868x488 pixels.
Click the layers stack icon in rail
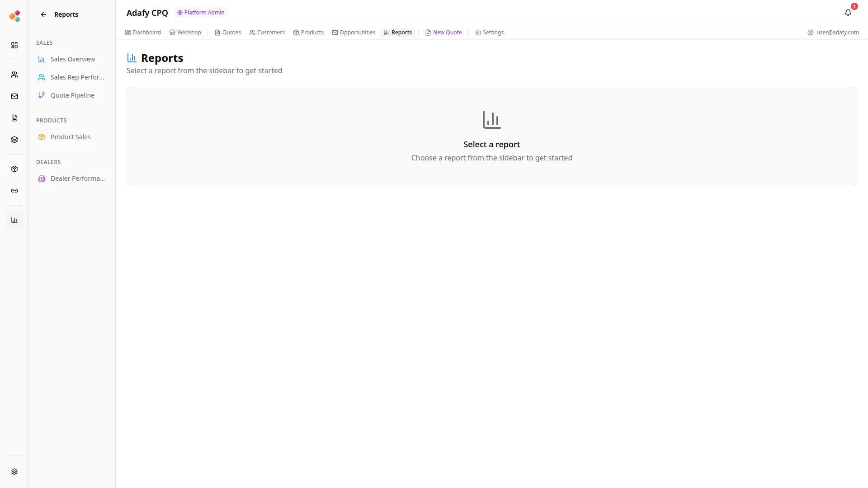[14, 140]
